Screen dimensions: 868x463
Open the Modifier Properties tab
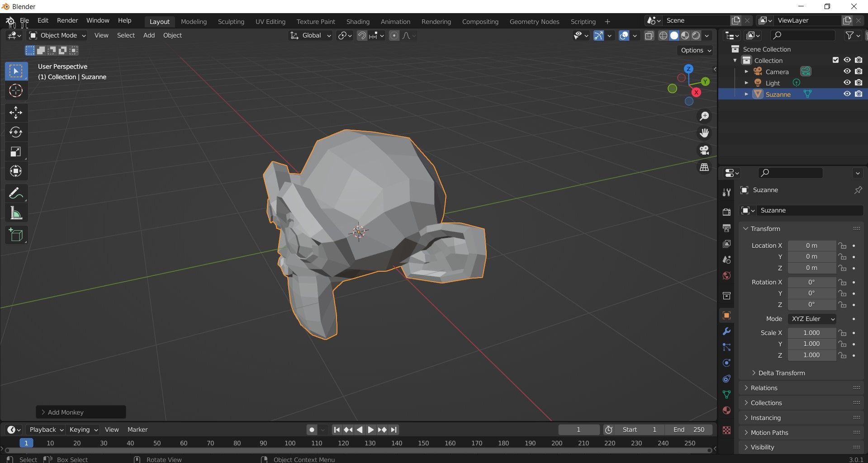click(726, 331)
